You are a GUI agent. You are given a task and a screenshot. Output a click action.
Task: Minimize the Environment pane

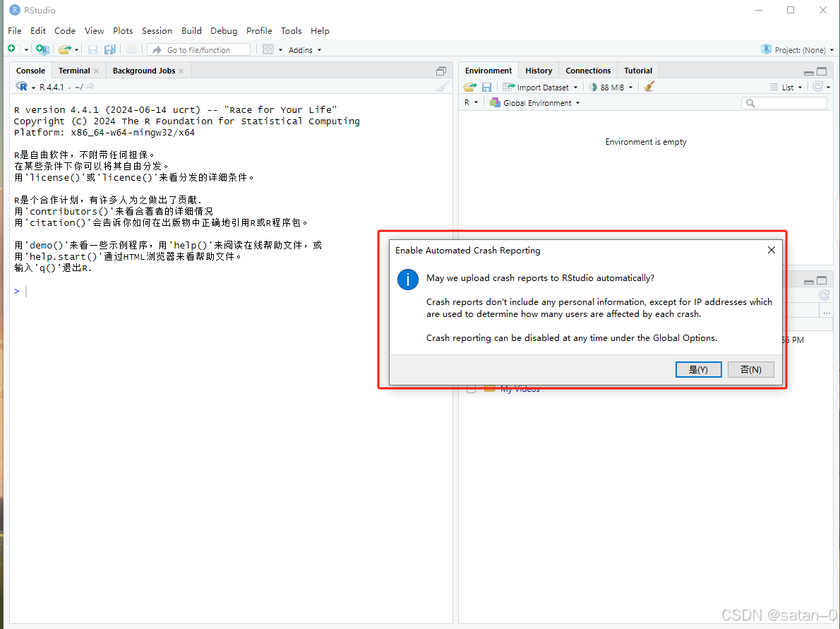click(809, 72)
